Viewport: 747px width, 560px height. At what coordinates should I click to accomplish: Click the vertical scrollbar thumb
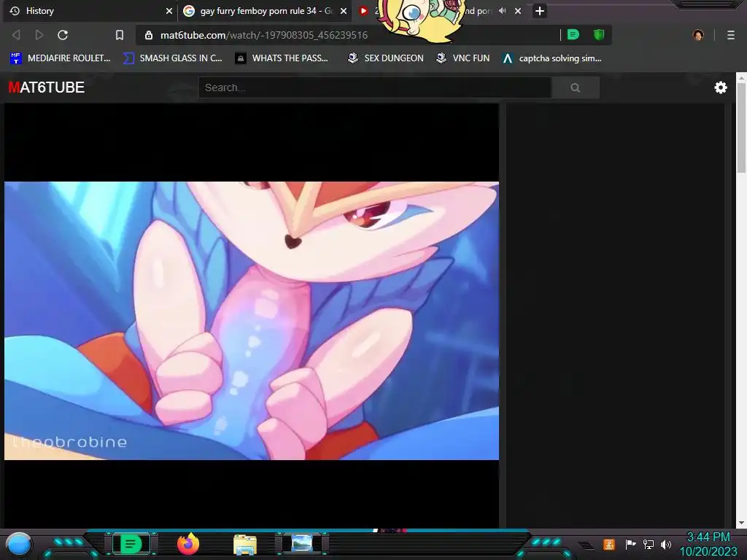tap(741, 128)
